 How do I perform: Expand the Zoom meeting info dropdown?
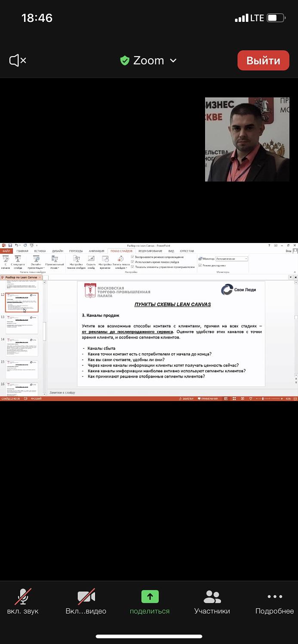click(173, 61)
